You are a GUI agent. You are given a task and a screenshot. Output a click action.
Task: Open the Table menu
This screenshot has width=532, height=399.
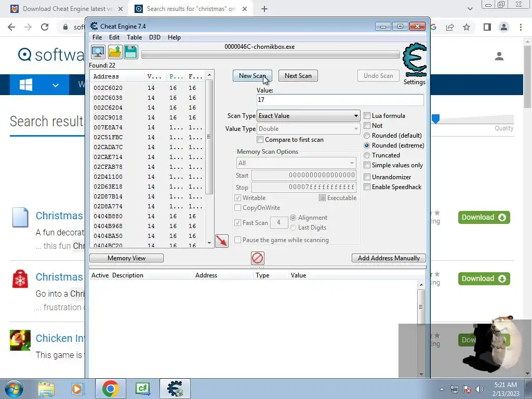tap(135, 37)
